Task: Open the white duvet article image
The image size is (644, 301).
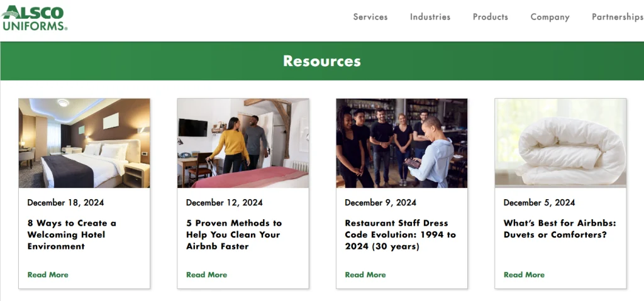Action: pos(560,143)
